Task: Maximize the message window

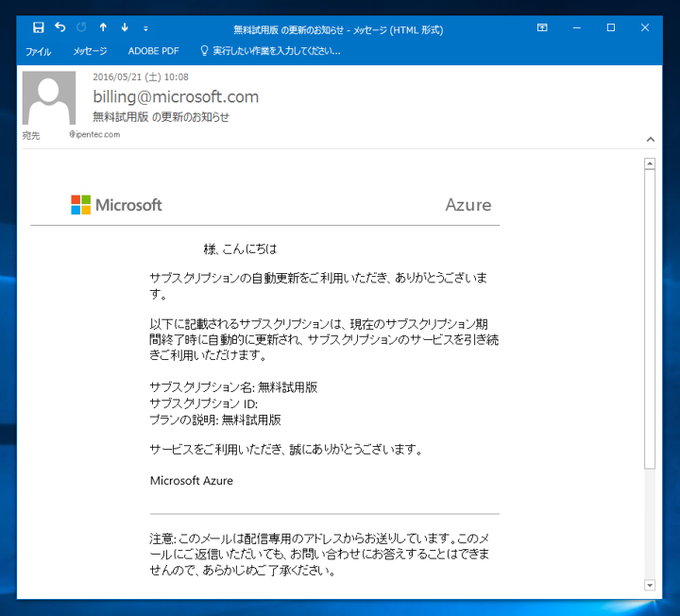Action: (x=611, y=27)
